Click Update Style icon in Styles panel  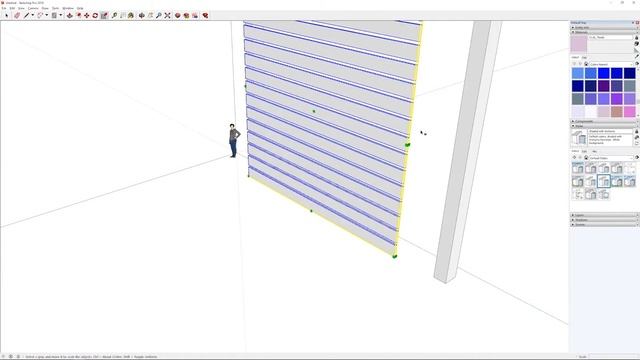point(637,143)
